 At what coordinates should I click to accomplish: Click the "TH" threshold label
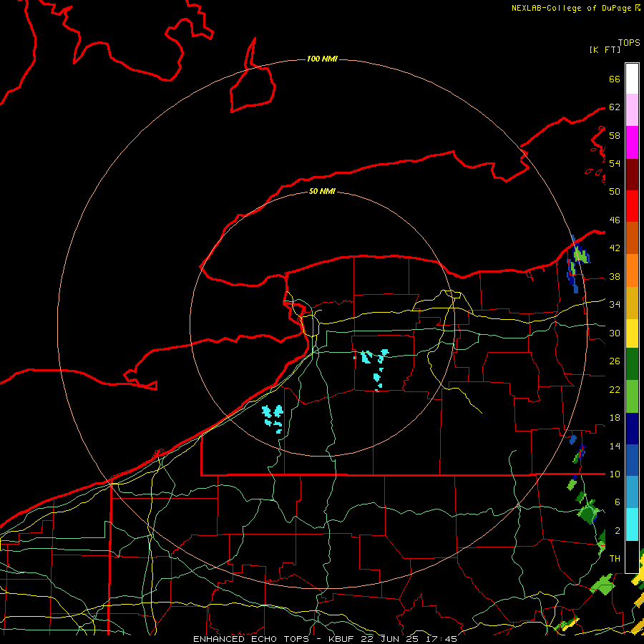pos(615,559)
